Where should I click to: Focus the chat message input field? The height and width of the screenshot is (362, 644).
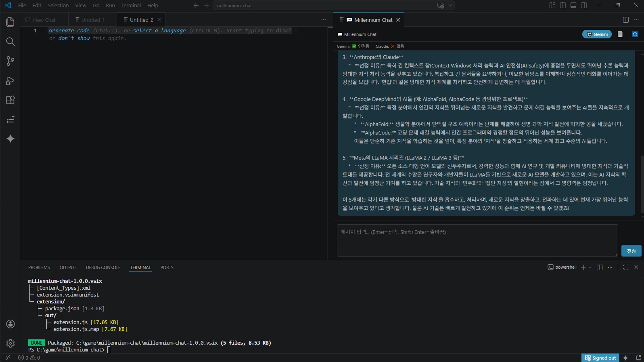[x=477, y=240]
